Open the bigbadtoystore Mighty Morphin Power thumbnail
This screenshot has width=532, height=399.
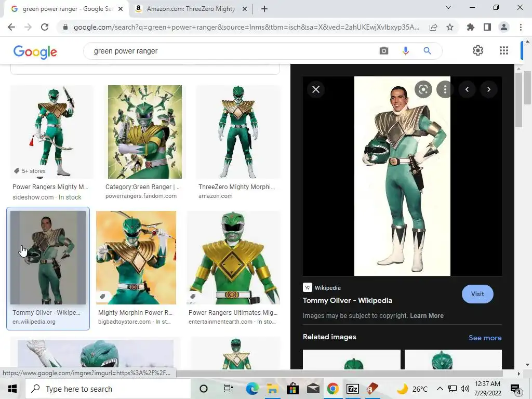[x=136, y=258]
